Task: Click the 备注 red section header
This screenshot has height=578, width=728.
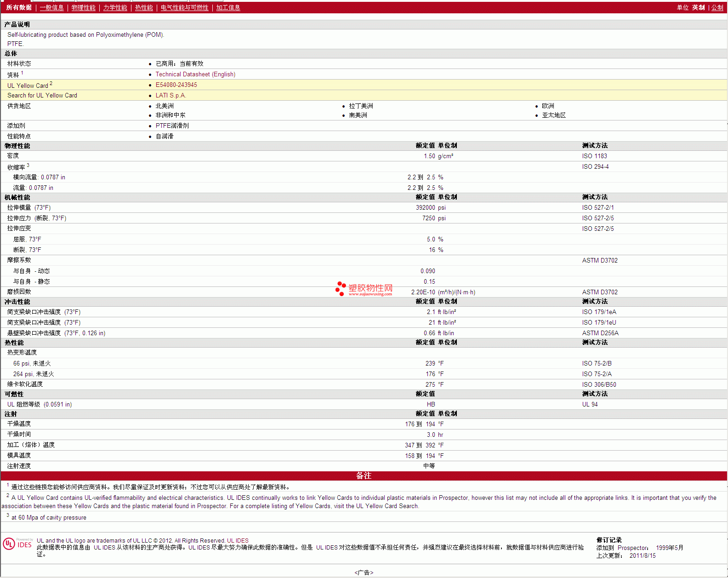Action: 364,476
